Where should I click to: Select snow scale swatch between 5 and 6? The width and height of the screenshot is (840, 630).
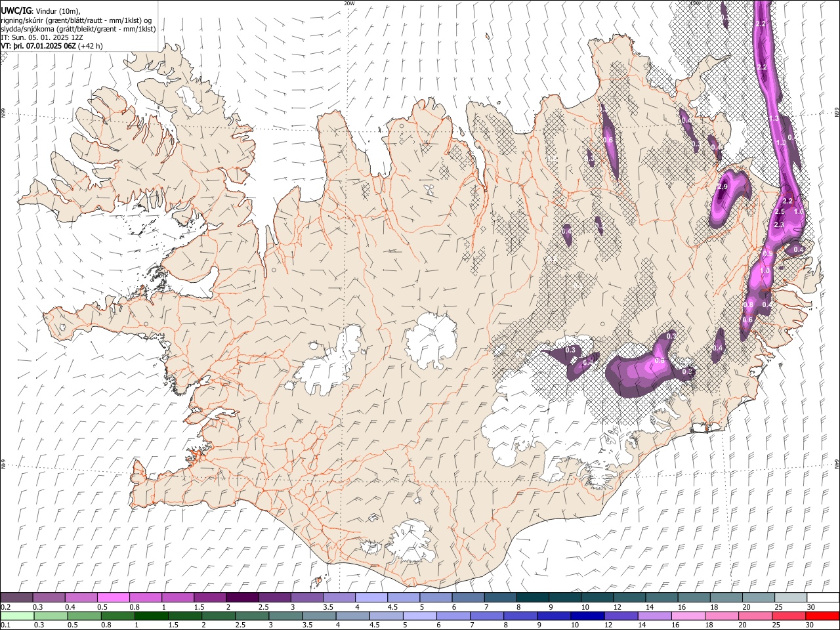pos(436,598)
